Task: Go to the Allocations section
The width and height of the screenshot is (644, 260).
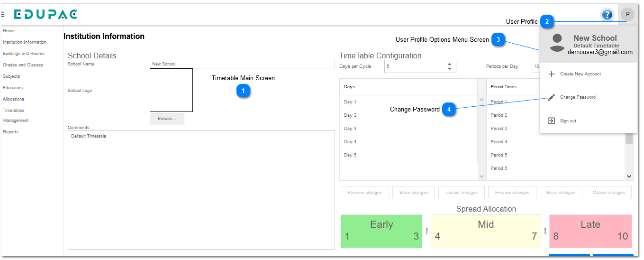Action: (13, 99)
